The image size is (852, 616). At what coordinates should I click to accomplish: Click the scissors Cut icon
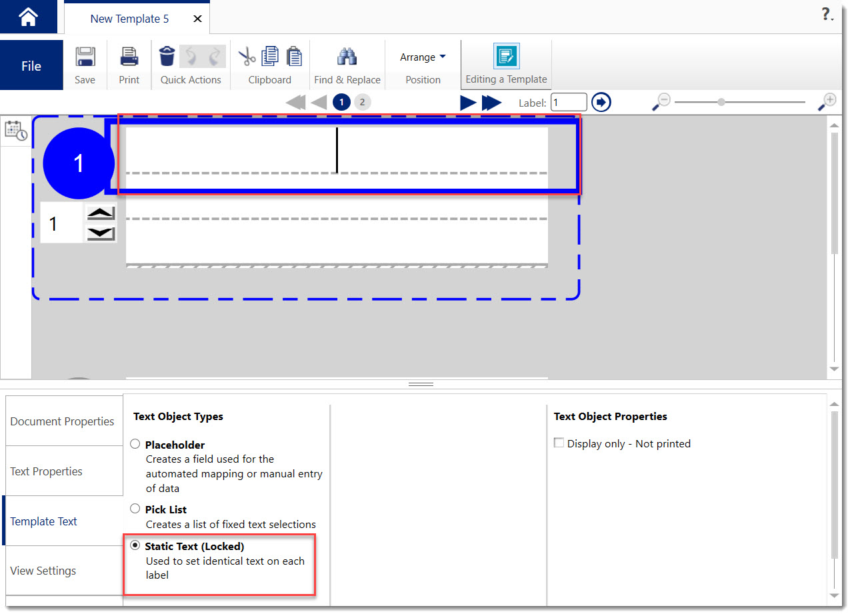pos(247,57)
